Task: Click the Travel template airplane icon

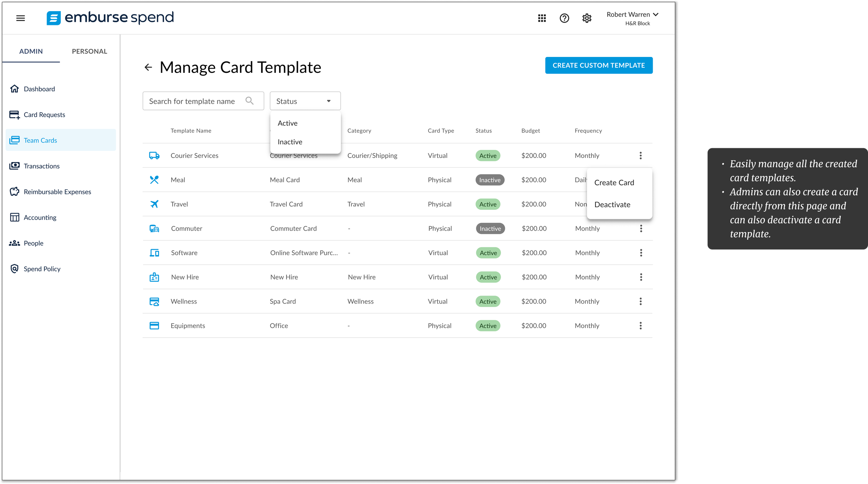Action: (154, 204)
